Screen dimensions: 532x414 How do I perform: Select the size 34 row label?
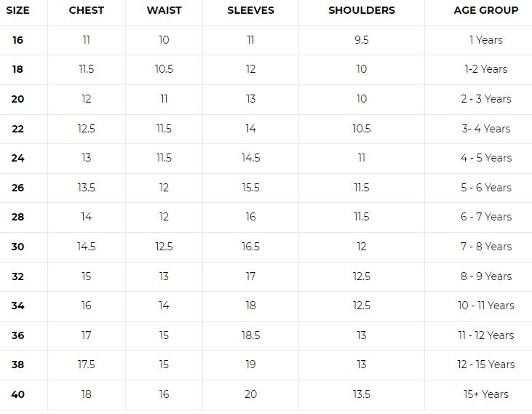point(17,306)
